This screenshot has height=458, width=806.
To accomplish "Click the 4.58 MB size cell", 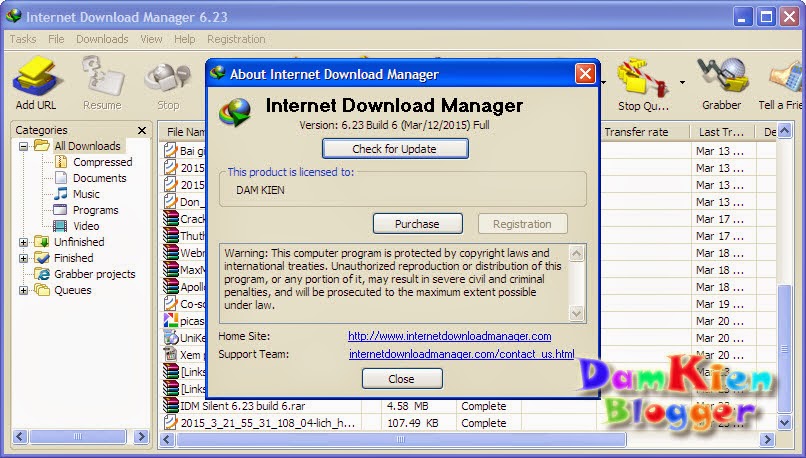I will pos(407,406).
